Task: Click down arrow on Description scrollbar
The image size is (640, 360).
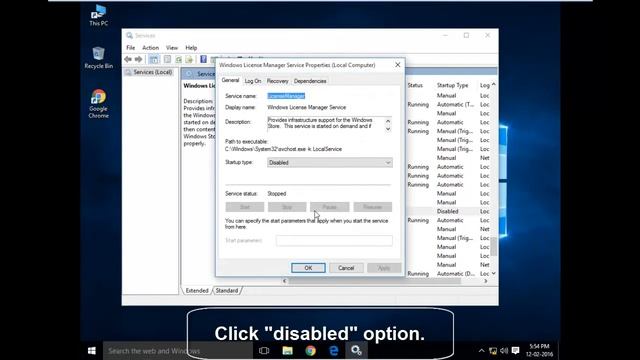Action: (388, 129)
